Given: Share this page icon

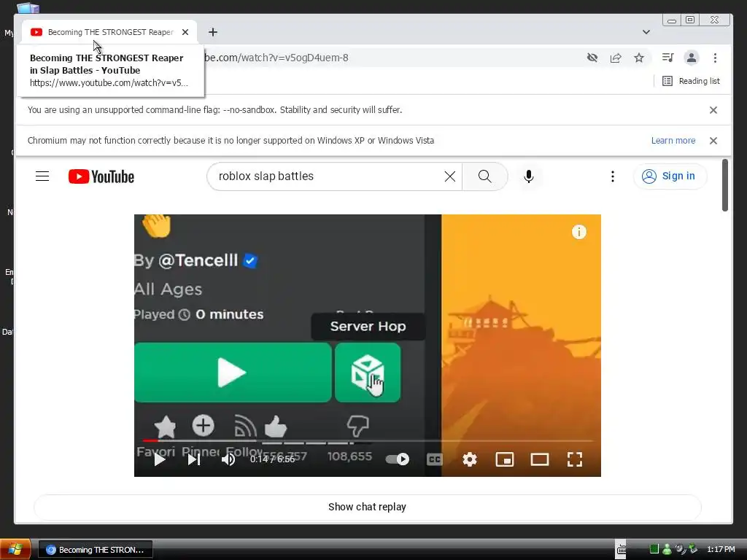Looking at the screenshot, I should tap(616, 58).
